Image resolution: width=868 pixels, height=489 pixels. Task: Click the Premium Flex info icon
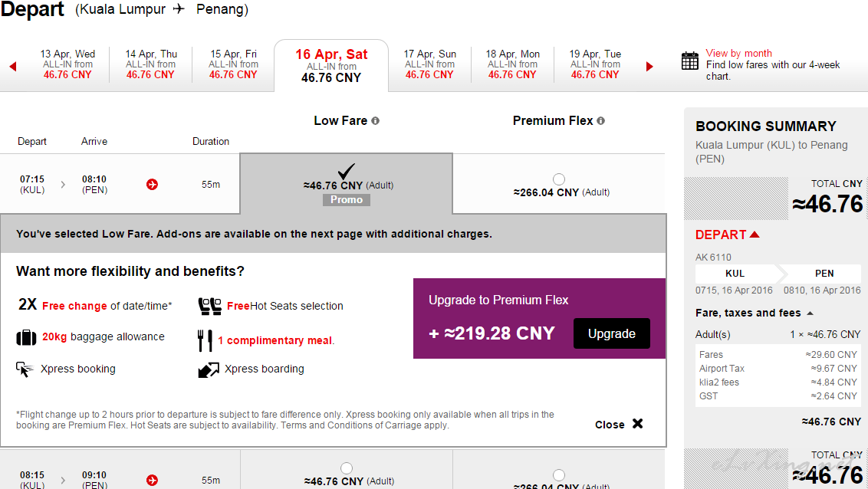tap(600, 120)
